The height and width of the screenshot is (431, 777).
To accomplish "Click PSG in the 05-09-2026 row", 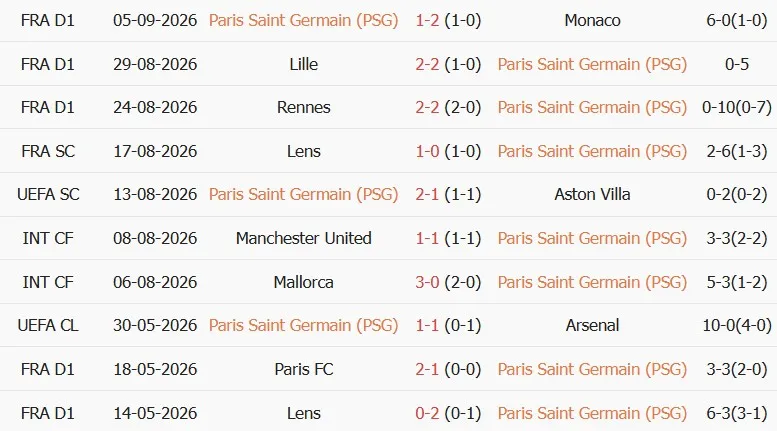I will coord(303,20).
